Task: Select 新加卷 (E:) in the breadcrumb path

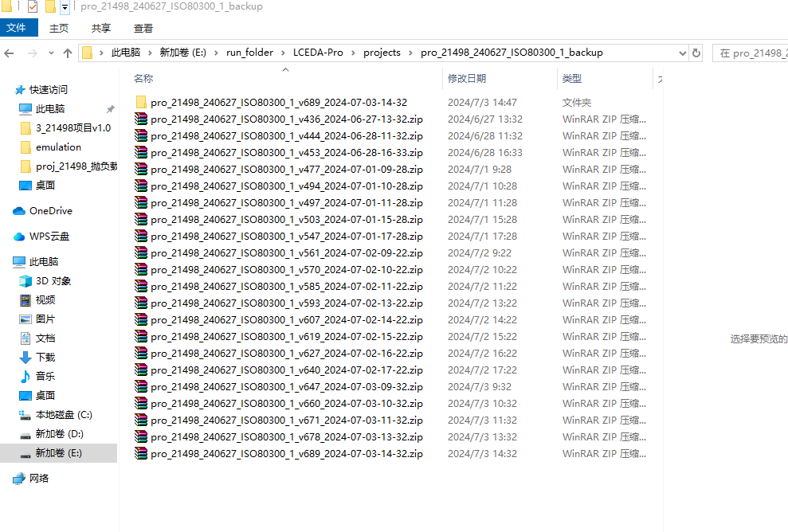Action: pos(183,53)
